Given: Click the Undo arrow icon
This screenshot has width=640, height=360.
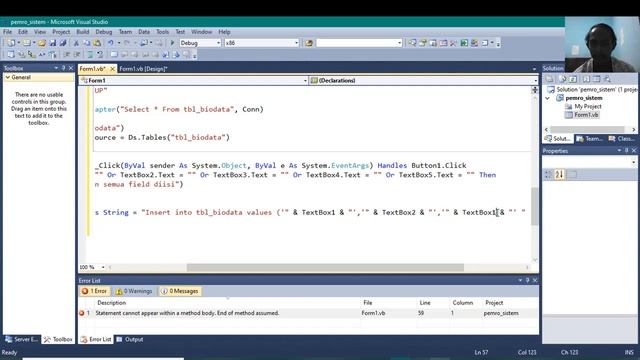Looking at the screenshot, I should pyautogui.click(x=110, y=43).
